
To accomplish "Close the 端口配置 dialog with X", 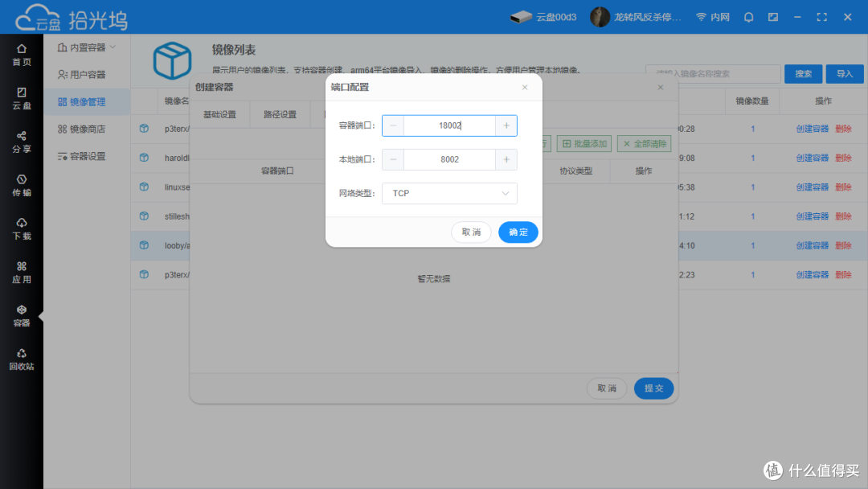I will [525, 87].
